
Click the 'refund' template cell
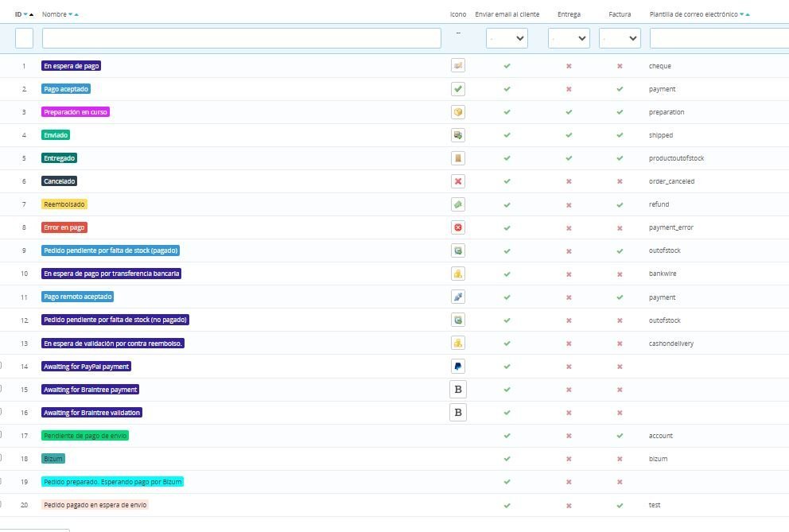(659, 205)
